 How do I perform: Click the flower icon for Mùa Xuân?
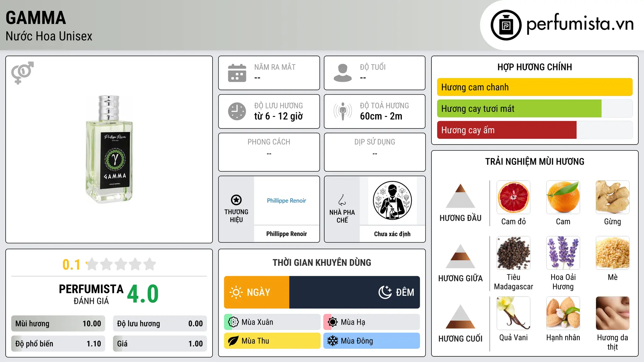click(233, 322)
